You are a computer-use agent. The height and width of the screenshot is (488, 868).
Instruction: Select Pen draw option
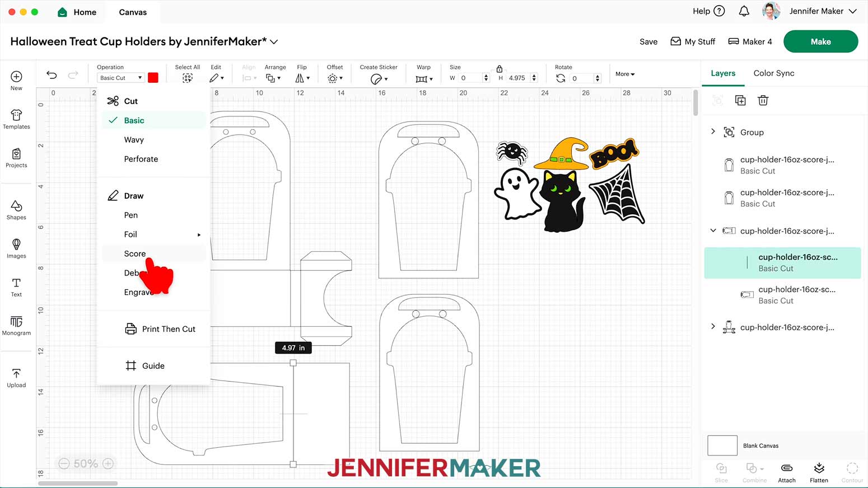[x=131, y=215]
